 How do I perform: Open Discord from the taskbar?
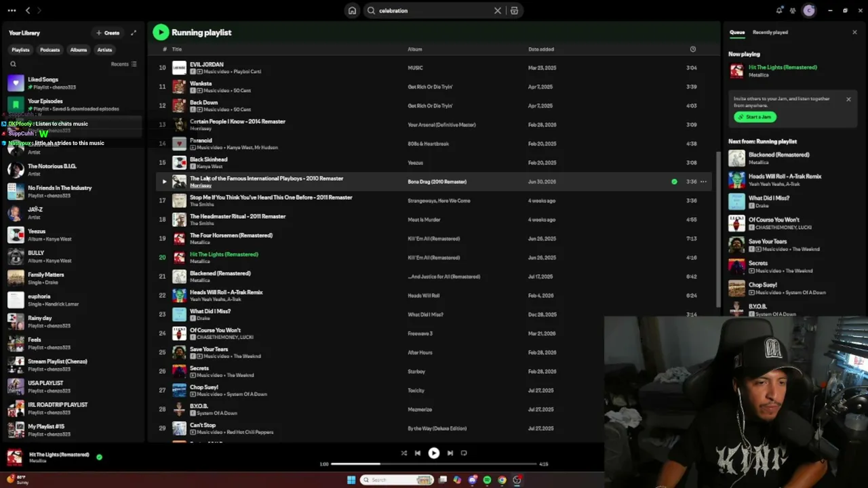(473, 480)
